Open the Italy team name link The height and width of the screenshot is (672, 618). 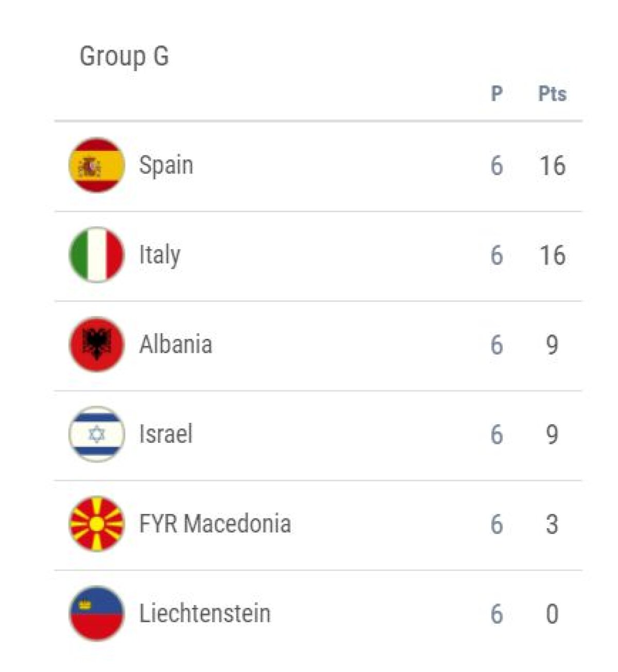[x=160, y=255]
